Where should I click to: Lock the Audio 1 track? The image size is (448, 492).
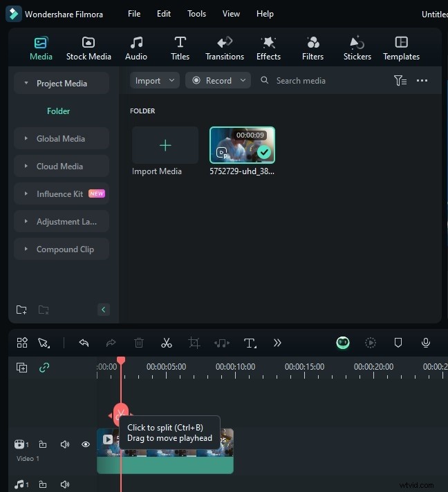pos(43,484)
